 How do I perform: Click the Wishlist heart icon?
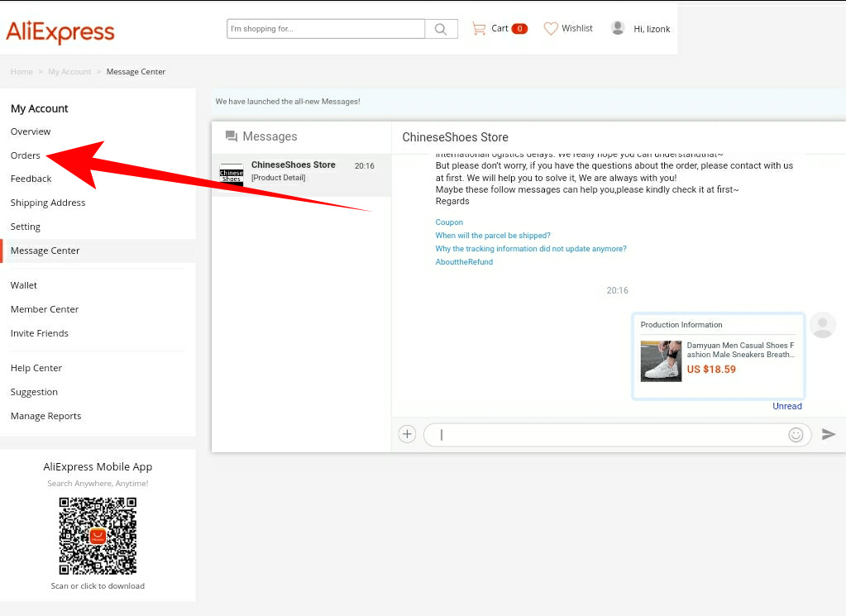click(x=550, y=29)
